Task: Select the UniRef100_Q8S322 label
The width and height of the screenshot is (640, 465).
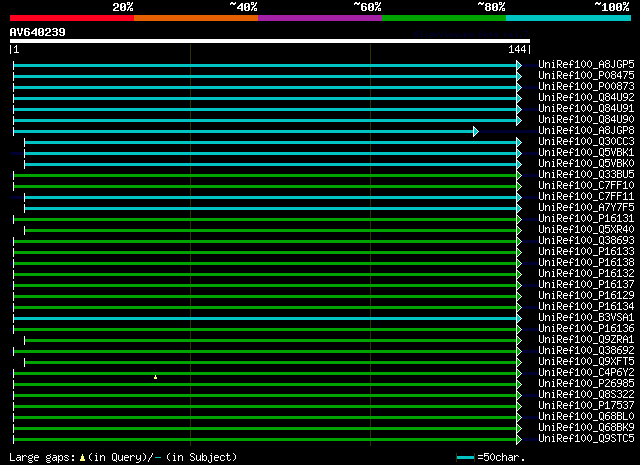Action: [586, 395]
